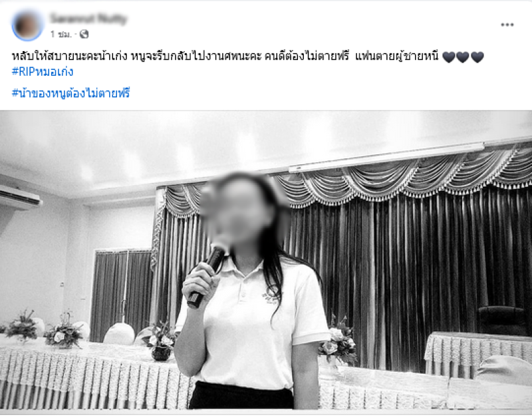Open the post timestamp 1 ชม.
This screenshot has width=532, height=417.
61,35
